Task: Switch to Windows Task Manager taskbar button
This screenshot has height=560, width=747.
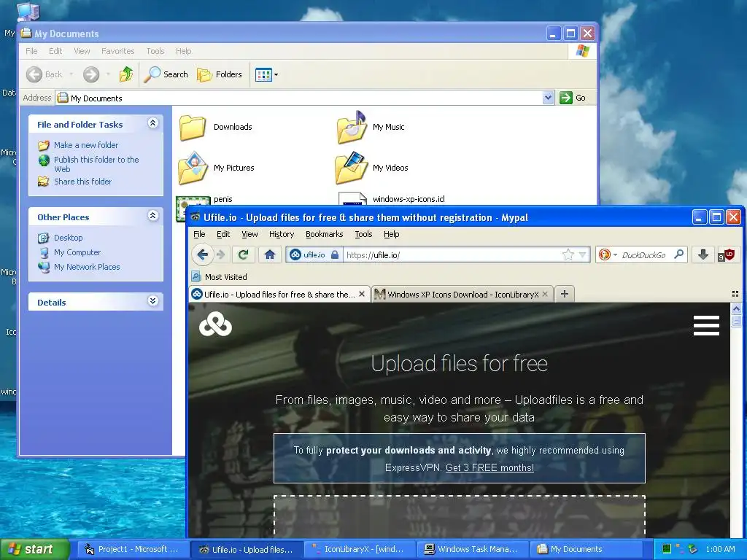Action: 472,549
